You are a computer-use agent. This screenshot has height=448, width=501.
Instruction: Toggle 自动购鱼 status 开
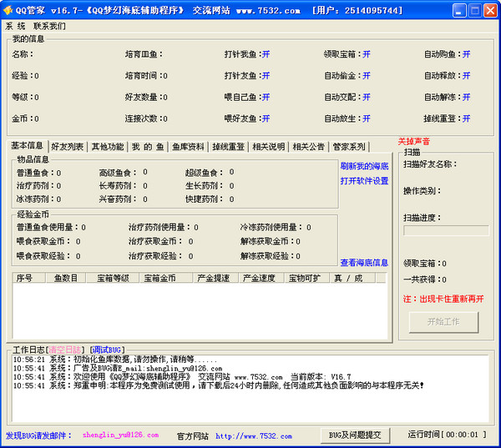click(x=467, y=54)
